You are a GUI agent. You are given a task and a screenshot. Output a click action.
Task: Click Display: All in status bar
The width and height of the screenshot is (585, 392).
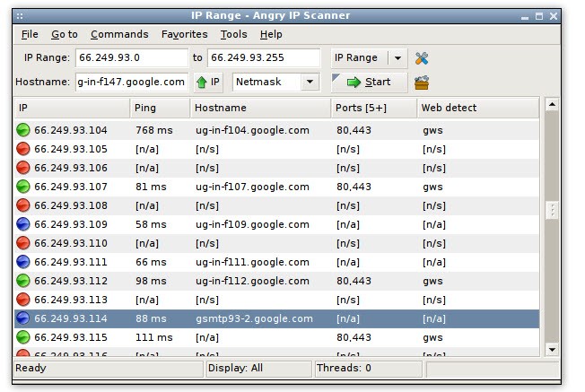point(235,368)
